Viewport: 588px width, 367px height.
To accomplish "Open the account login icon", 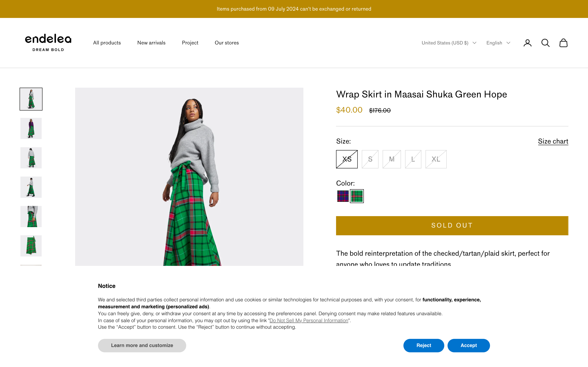I will (527, 43).
